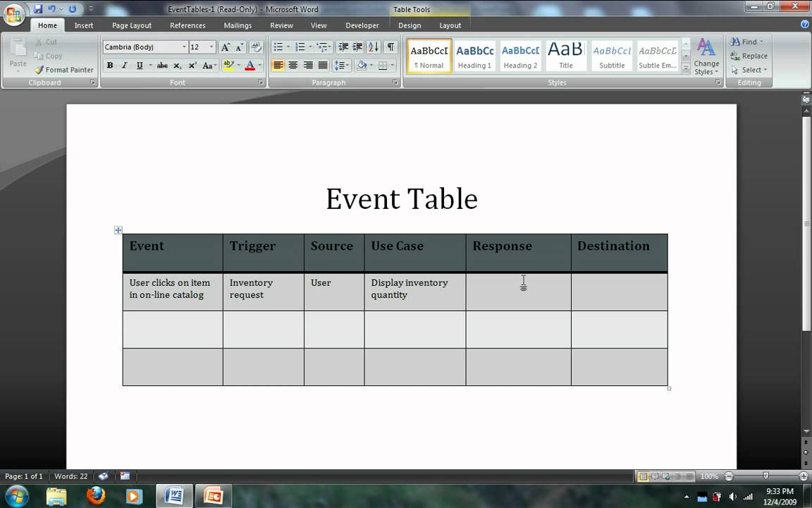Click the Replace button
Screen dimensions: 812x508
[749, 56]
